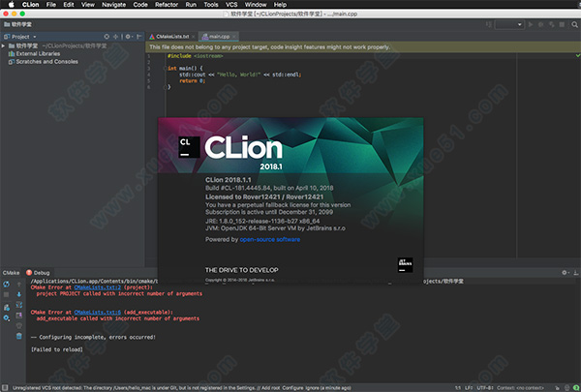
Task: Switch to CMakeLists.txt editor tab
Action: tap(172, 37)
